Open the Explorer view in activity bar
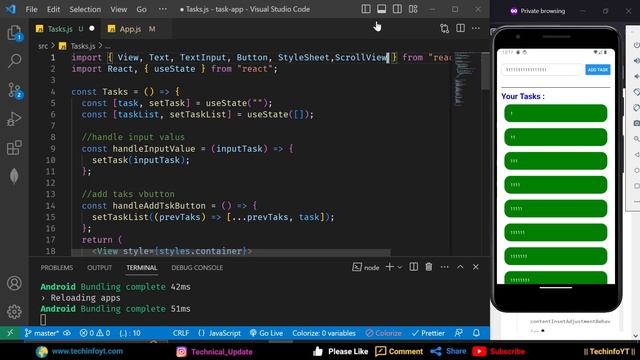 [x=14, y=33]
